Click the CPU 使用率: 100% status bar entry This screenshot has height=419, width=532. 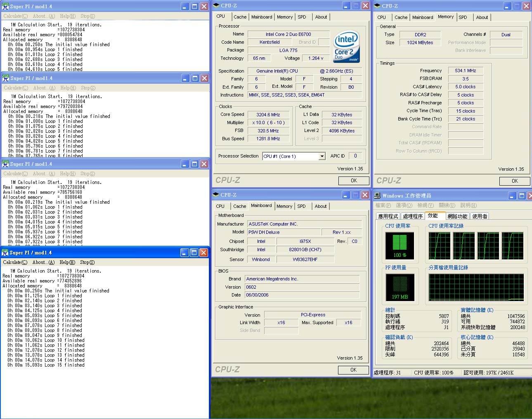(x=433, y=372)
